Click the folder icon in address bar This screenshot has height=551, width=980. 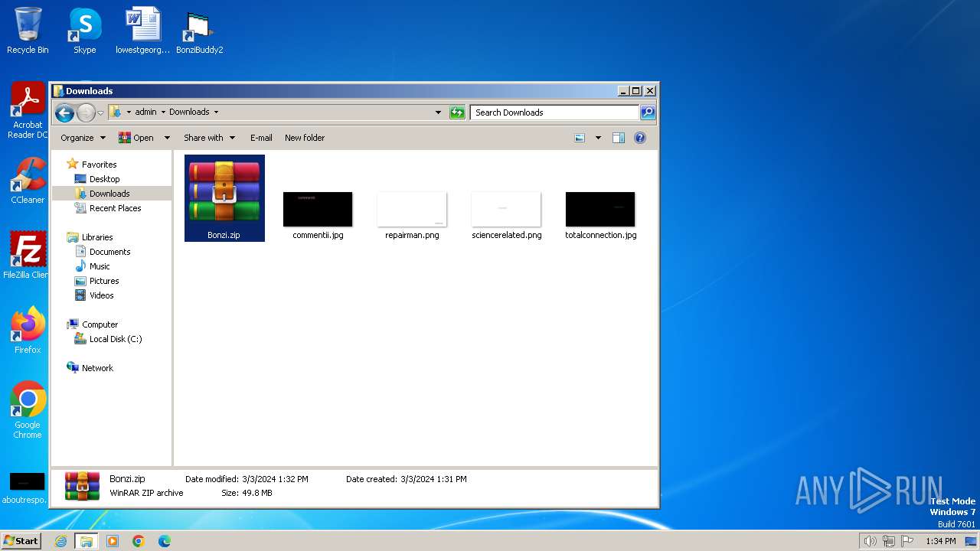(115, 112)
